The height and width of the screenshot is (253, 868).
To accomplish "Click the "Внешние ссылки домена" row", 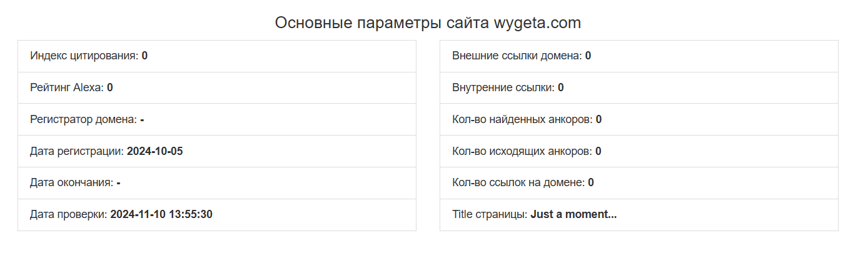I will (638, 56).
